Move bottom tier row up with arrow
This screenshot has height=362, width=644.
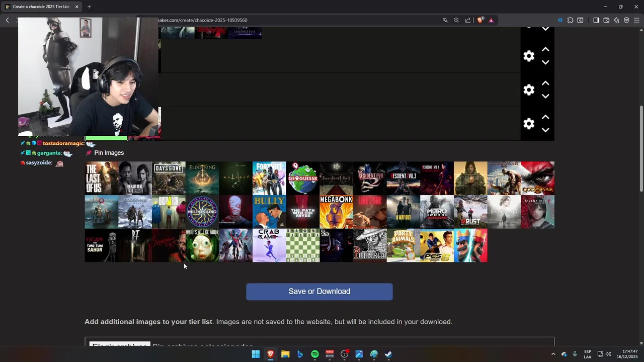(545, 117)
